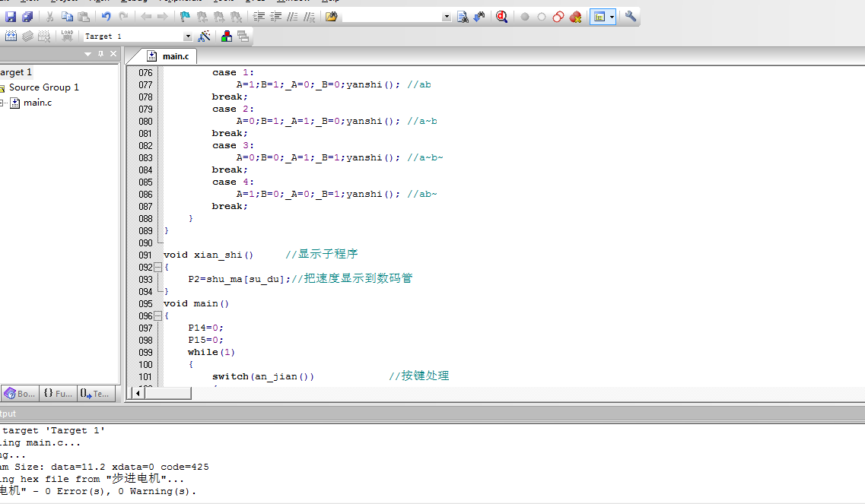Click the 'while(1)' line

tap(211, 353)
